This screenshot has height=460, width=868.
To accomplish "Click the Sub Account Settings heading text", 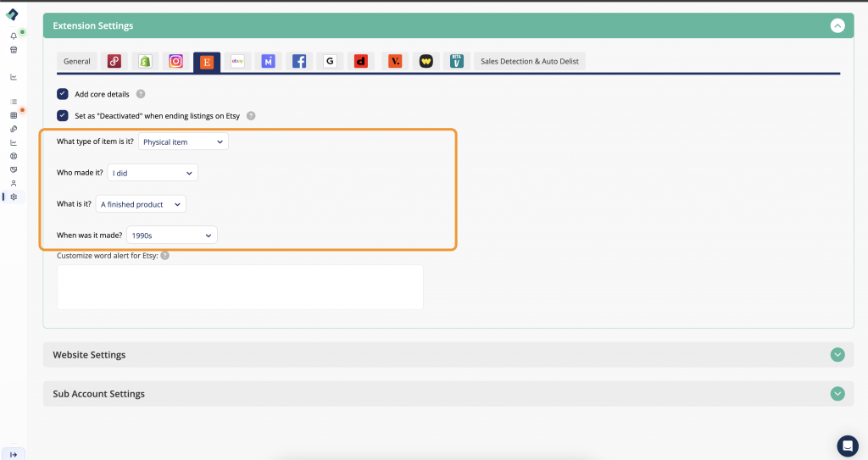I will tap(98, 394).
